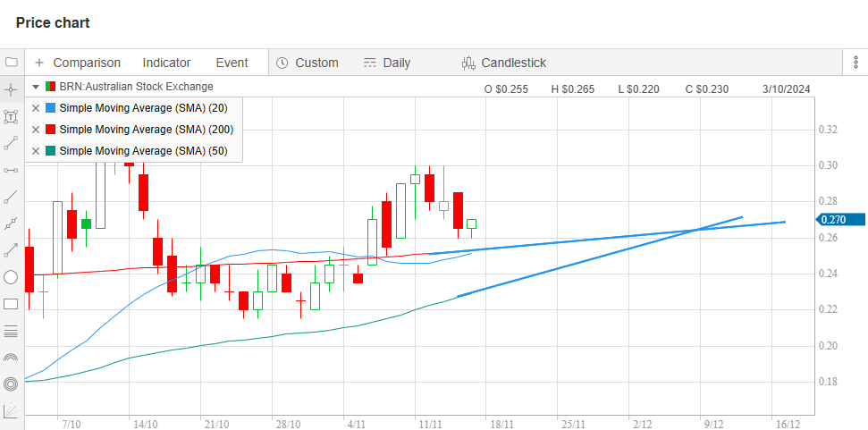This screenshot has width=868, height=430.
Task: Click the three-dot more options icon
Action: [x=855, y=63]
